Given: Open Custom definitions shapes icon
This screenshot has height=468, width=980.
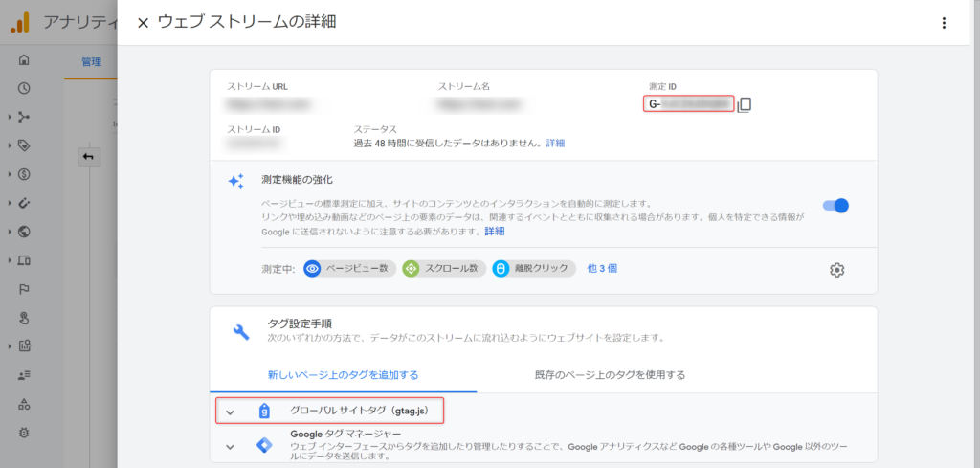Looking at the screenshot, I should 24,403.
